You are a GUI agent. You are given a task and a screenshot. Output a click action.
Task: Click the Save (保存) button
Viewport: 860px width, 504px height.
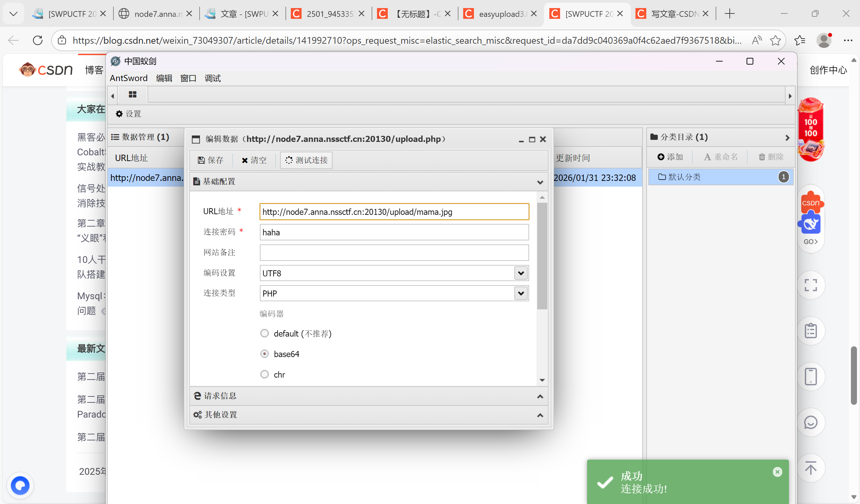(211, 160)
